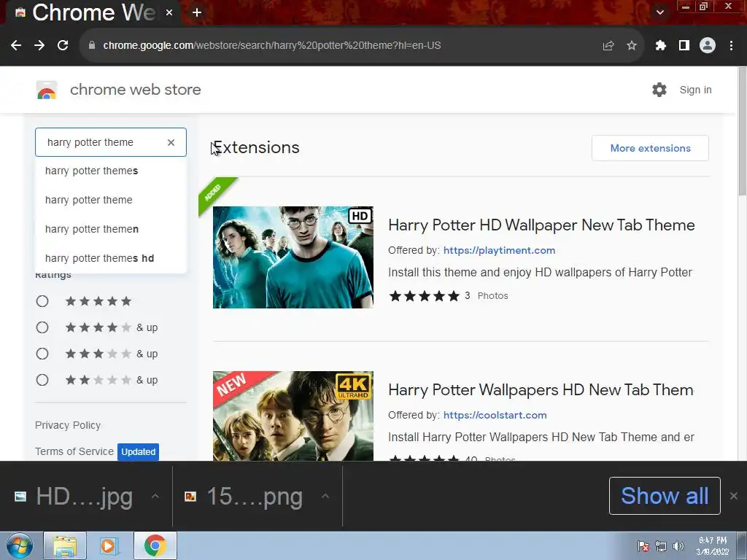
Task: Click Show all downloads
Action: pyautogui.click(x=665, y=496)
